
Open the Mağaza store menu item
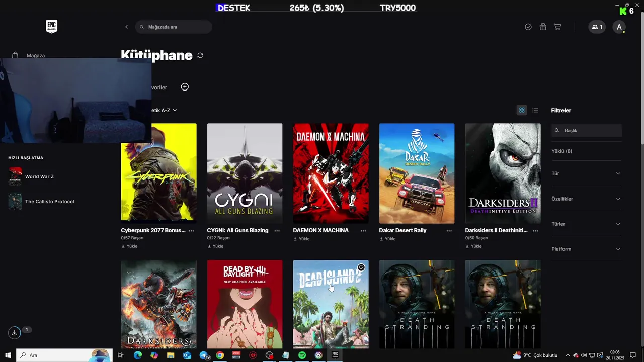[x=35, y=55]
